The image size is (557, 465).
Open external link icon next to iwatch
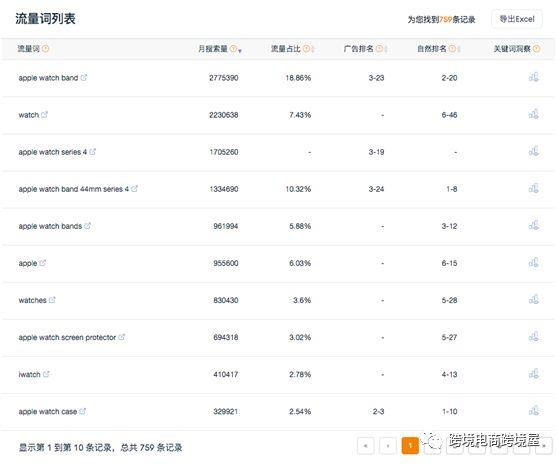(46, 374)
